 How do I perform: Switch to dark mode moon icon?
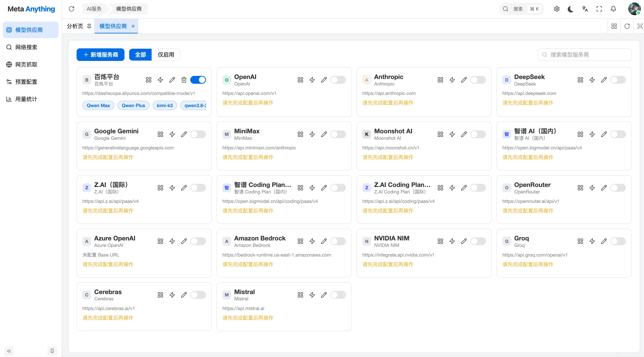click(x=571, y=9)
